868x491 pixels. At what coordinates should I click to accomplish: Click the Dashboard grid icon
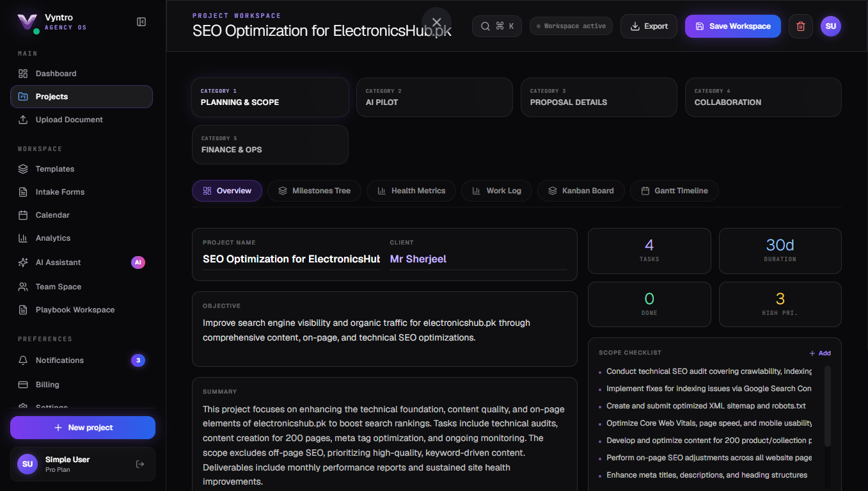click(23, 74)
